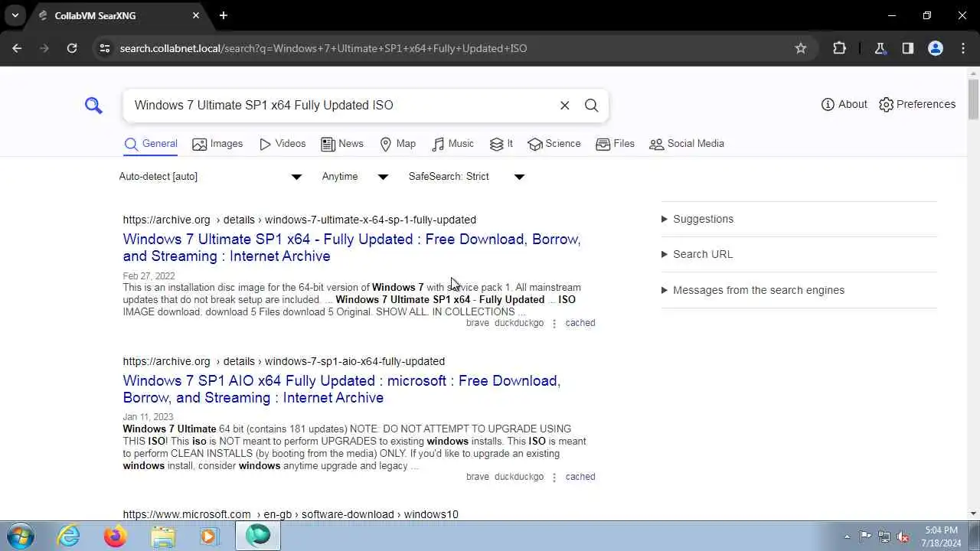Reload the page
Viewport: 980px width, 551px height.
[x=72, y=48]
